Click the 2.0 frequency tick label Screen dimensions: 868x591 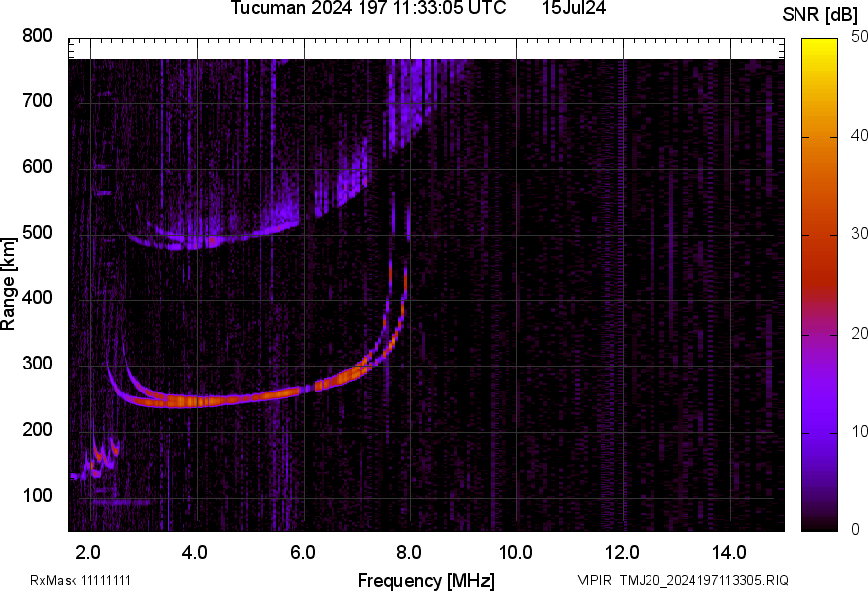pyautogui.click(x=89, y=552)
